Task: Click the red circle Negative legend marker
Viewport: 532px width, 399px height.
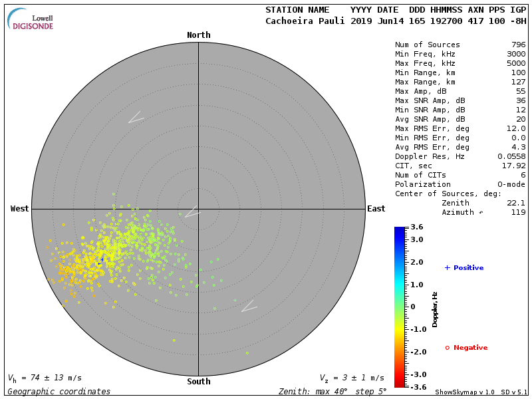Action: (448, 348)
